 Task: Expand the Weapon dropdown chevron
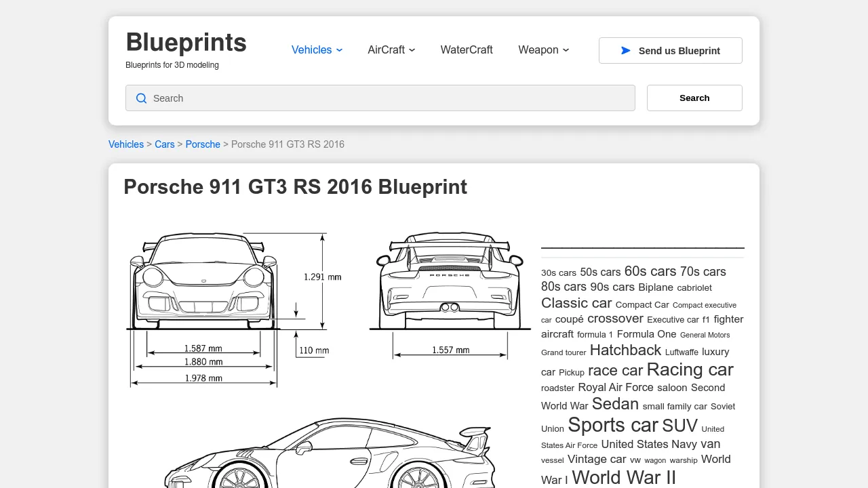(x=565, y=50)
